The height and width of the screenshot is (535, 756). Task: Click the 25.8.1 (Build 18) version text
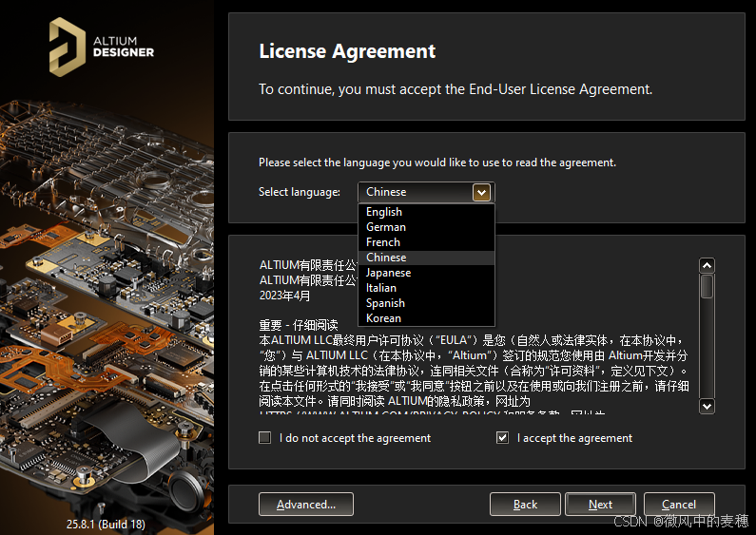pyautogui.click(x=106, y=524)
